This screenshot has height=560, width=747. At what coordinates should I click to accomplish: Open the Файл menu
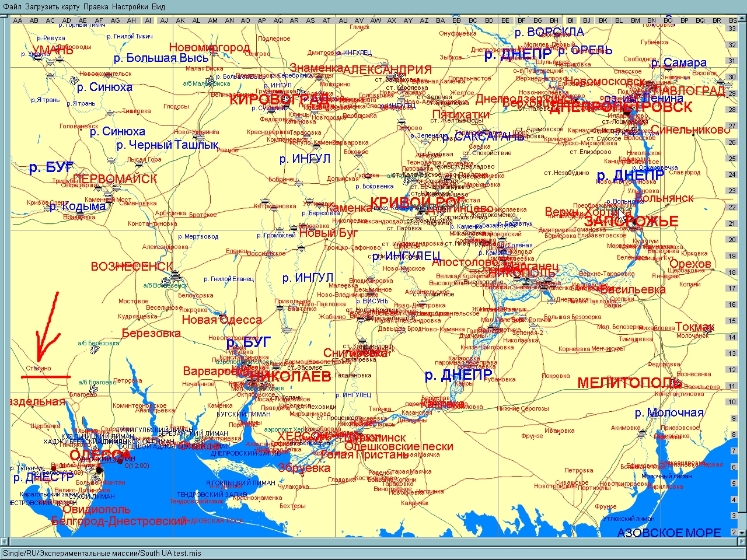point(12,6)
